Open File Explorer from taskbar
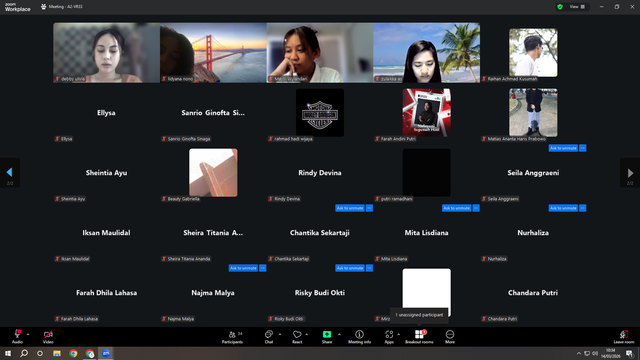 57,353
